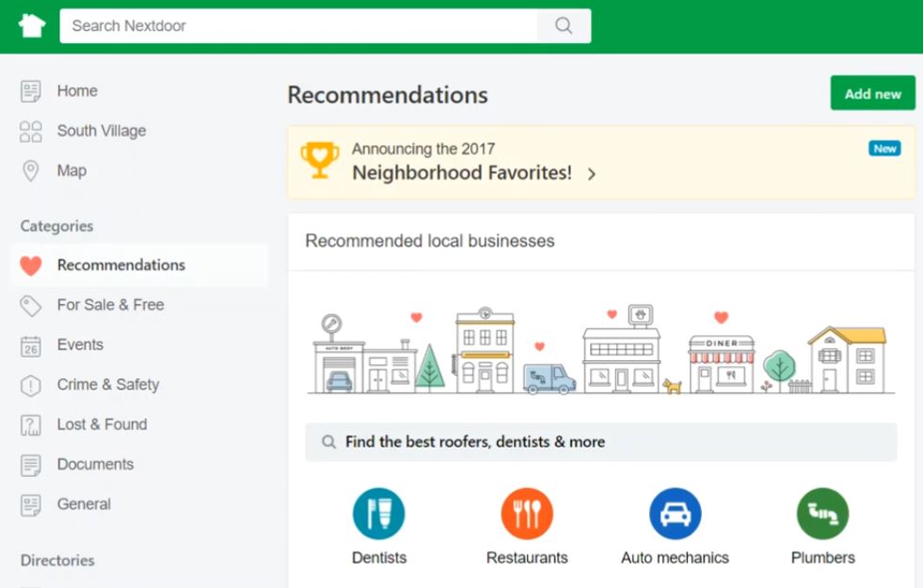Choose the Plumbers category icon
923x588 pixels.
[822, 514]
